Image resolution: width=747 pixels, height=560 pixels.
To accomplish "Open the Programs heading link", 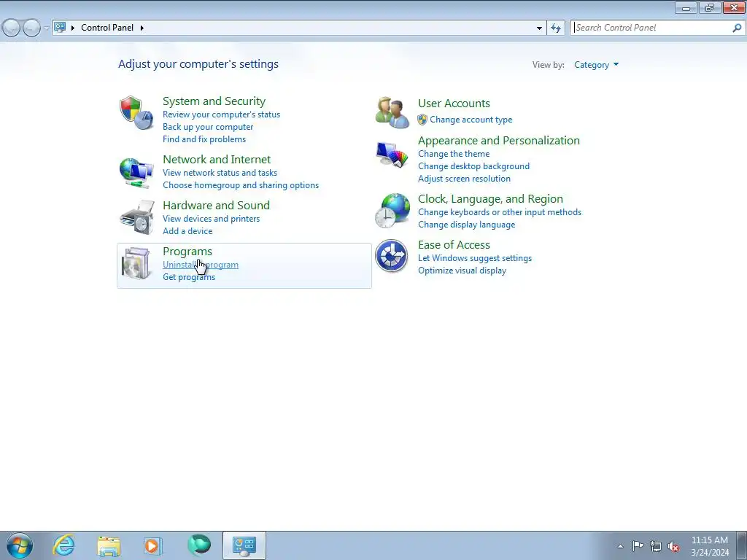I will [x=187, y=252].
